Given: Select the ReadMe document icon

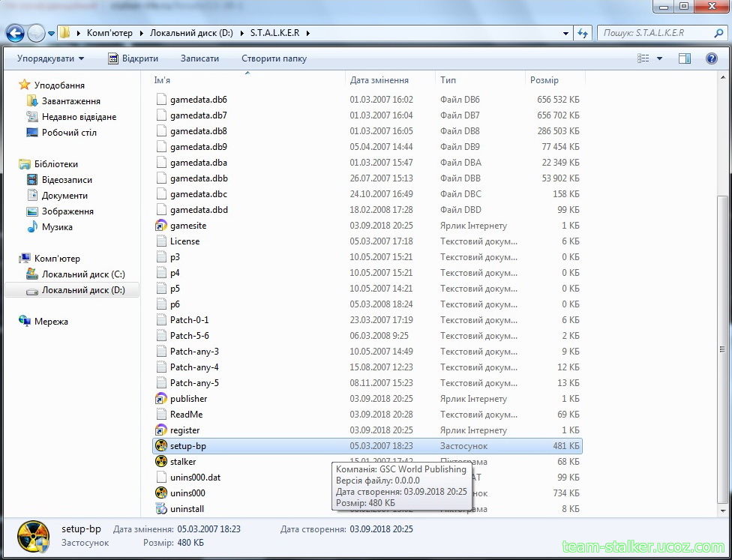Looking at the screenshot, I should click(x=161, y=415).
